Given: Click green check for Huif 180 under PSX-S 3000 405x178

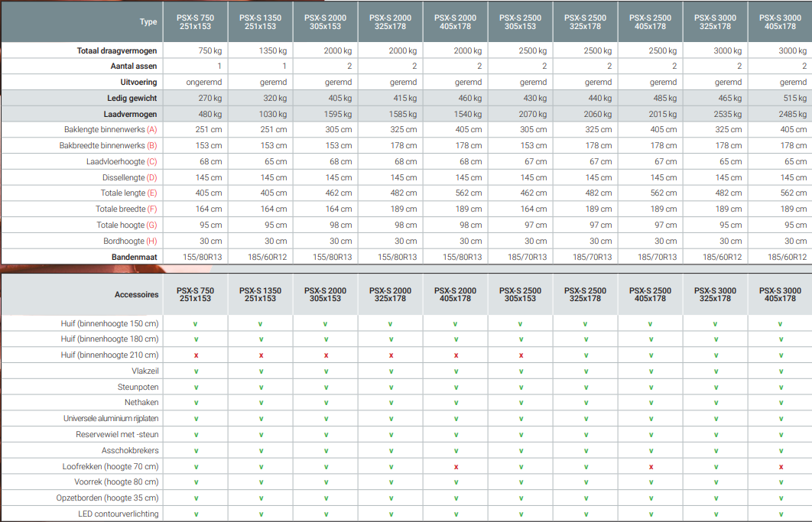Looking at the screenshot, I should (x=781, y=339).
